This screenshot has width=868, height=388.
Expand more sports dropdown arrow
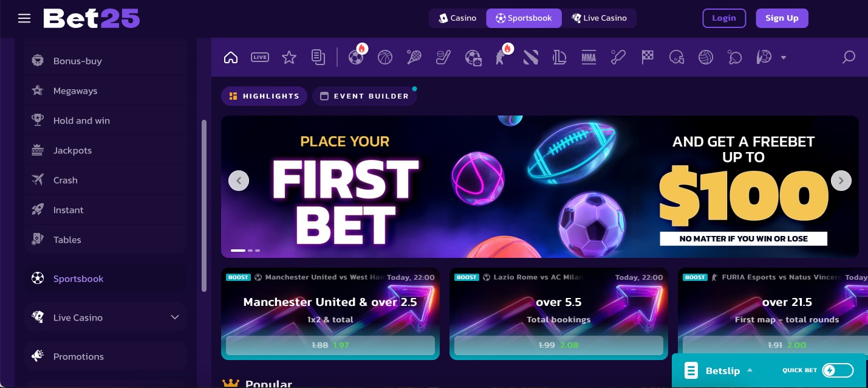pos(784,58)
